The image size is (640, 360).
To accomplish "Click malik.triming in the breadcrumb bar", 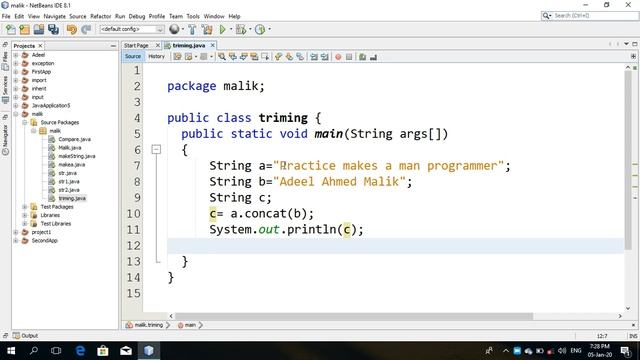I will click(149, 325).
